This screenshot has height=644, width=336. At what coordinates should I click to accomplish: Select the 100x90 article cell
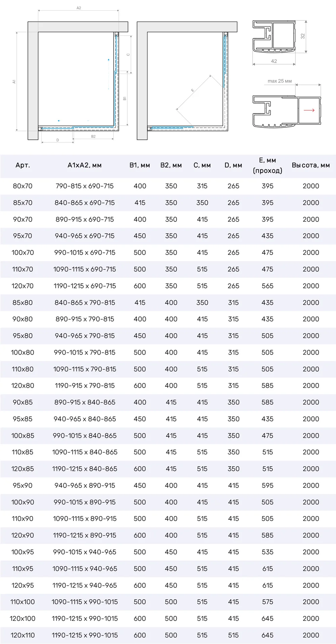click(x=23, y=502)
